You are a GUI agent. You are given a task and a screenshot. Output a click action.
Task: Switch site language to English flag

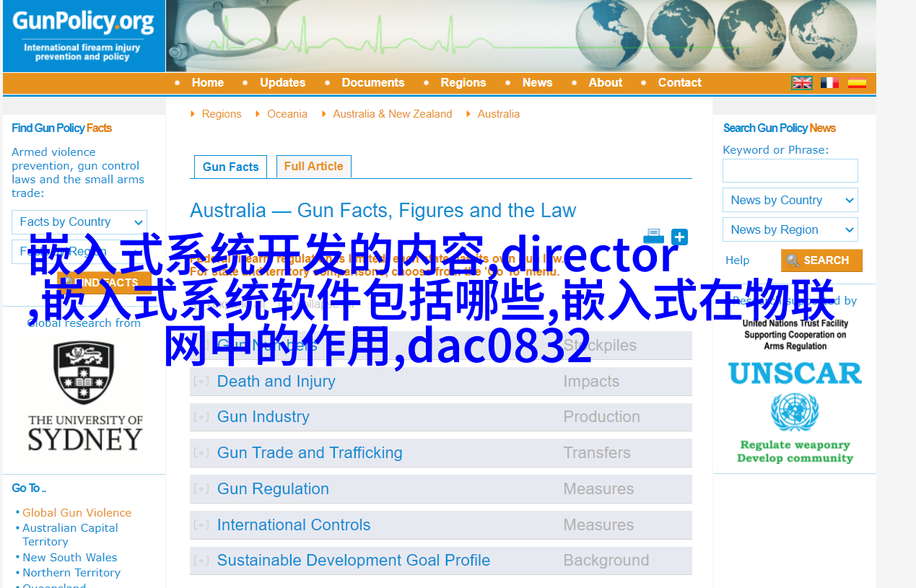(802, 83)
